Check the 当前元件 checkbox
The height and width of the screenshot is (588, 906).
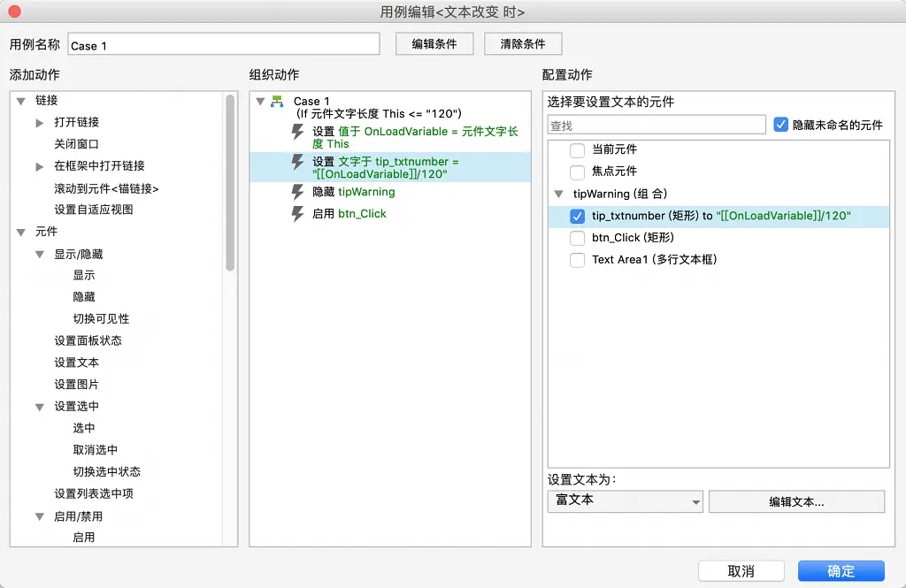[x=577, y=149]
